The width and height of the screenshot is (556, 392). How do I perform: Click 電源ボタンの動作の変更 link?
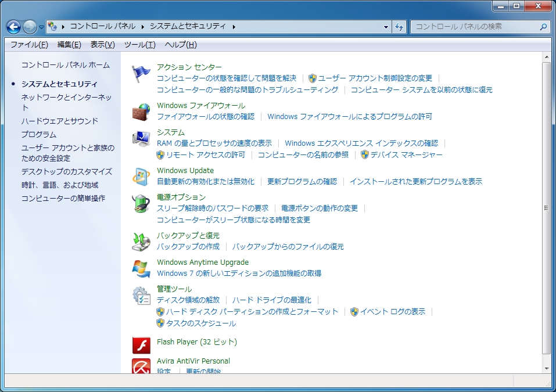[x=320, y=208]
